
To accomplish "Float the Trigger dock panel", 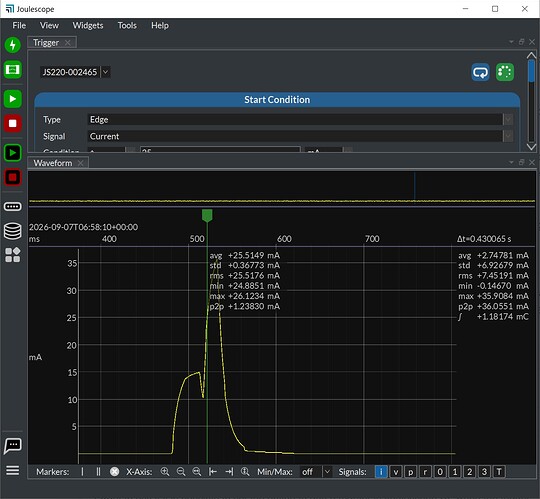I will pyautogui.click(x=521, y=42).
